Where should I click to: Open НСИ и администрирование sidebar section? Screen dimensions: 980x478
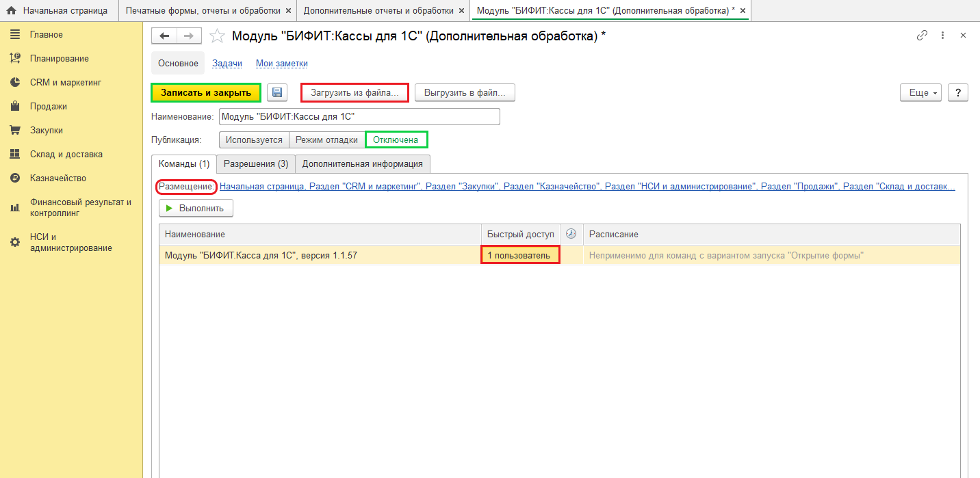70,243
